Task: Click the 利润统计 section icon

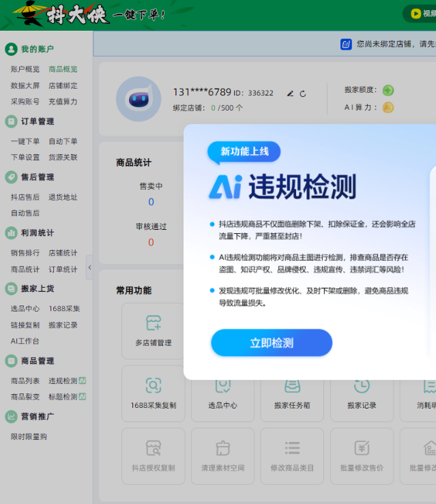Action: click(x=11, y=233)
